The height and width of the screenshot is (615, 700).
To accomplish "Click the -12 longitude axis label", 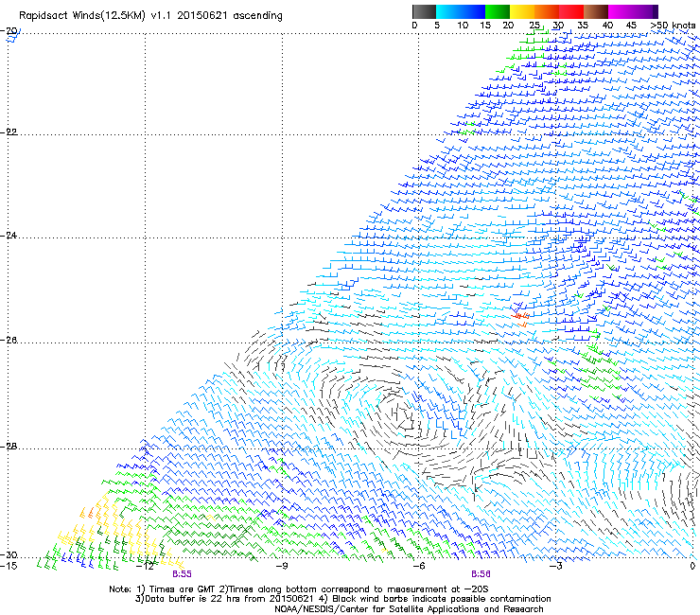I will pos(145,566).
